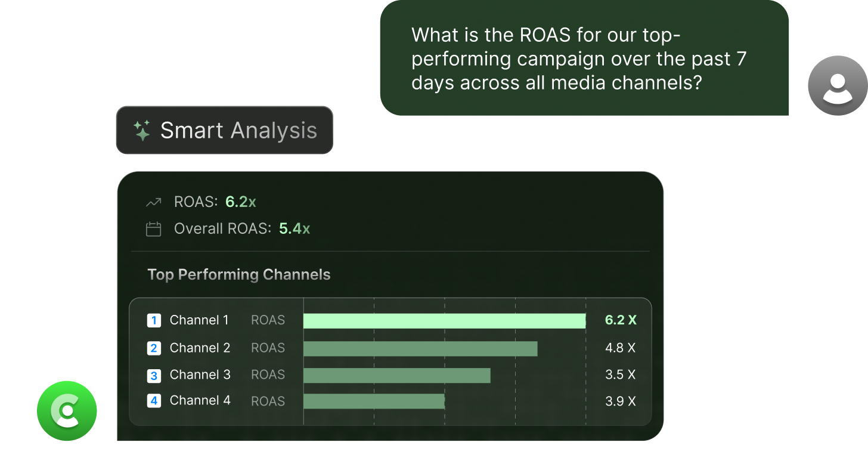The image size is (868, 470).
Task: Click the Overall ROAS 5.4x value
Action: 294,228
